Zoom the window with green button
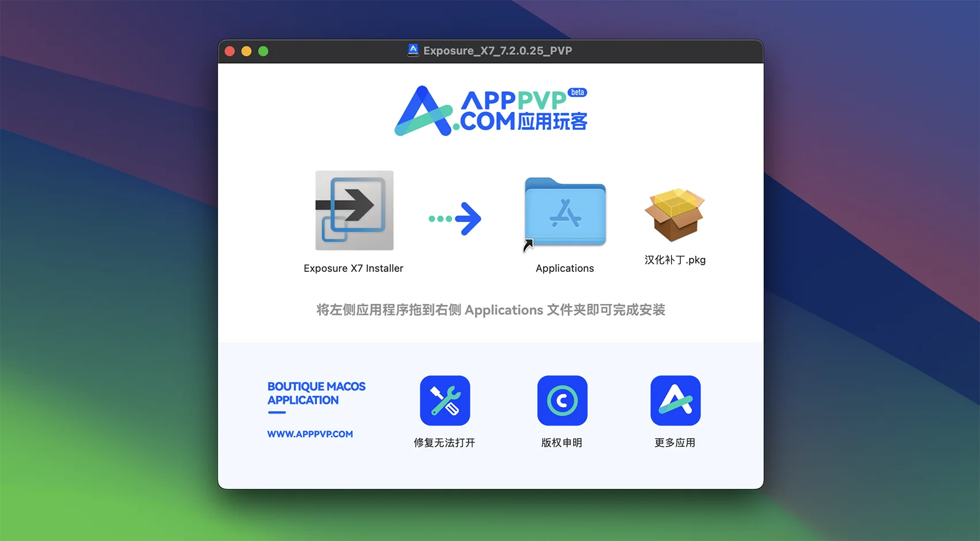Viewport: 980px width, 541px height. coord(263,51)
